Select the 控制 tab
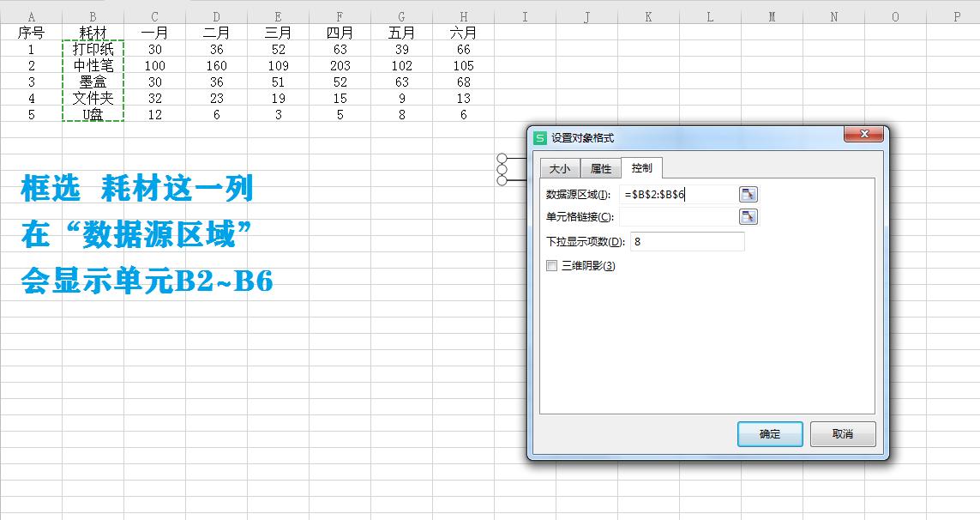 pos(644,168)
